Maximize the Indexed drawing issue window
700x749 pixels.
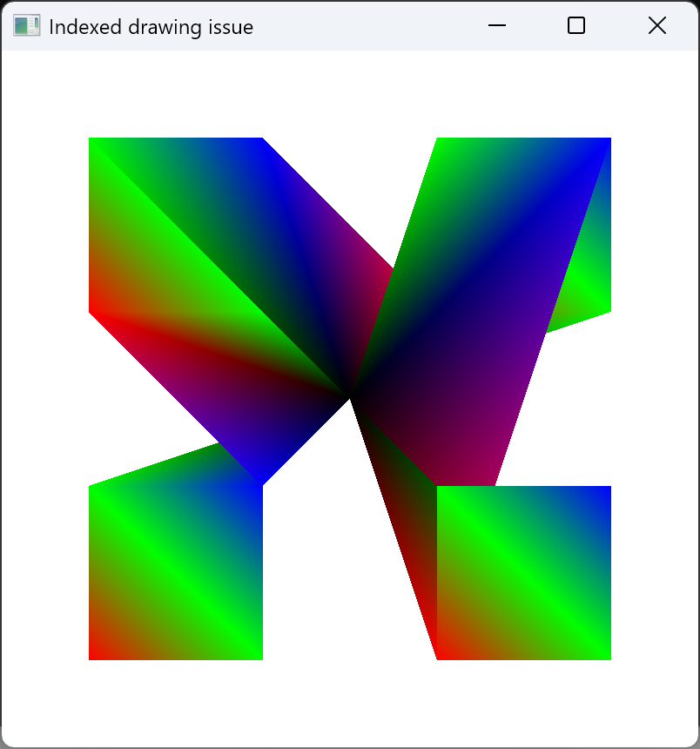tap(575, 25)
